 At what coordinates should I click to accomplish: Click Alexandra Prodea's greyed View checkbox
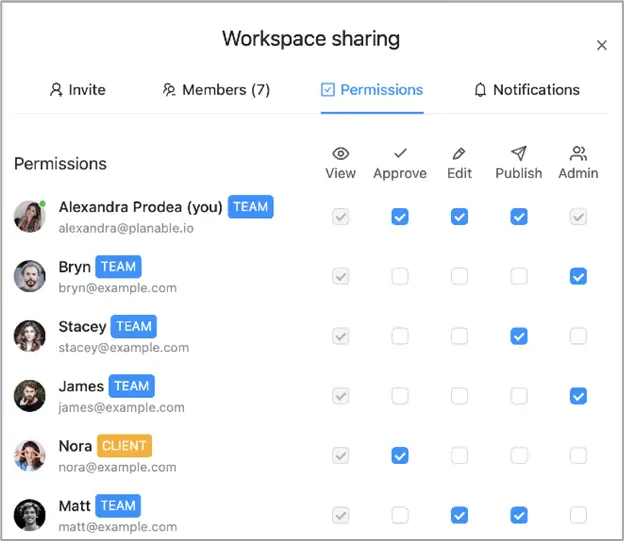(x=341, y=217)
